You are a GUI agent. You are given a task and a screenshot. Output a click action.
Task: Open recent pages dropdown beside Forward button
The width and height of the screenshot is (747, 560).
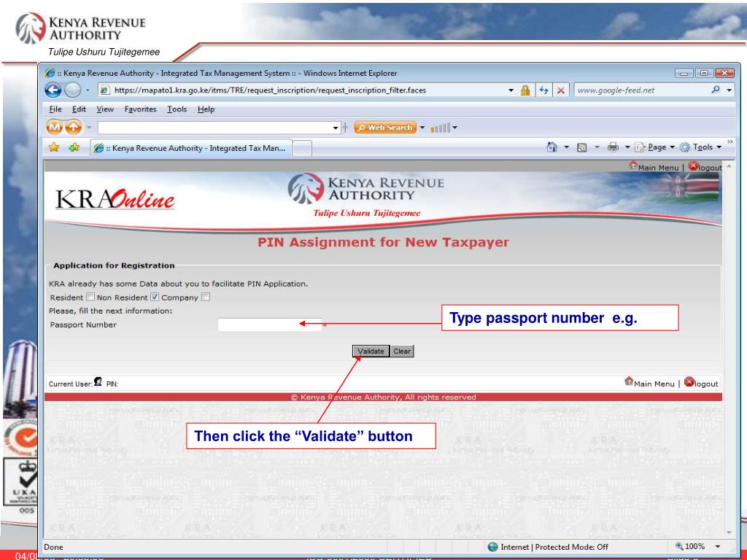click(x=88, y=90)
